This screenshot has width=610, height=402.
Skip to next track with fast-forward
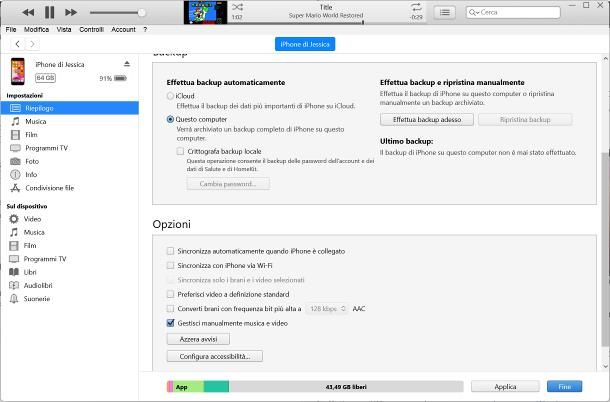[71, 12]
